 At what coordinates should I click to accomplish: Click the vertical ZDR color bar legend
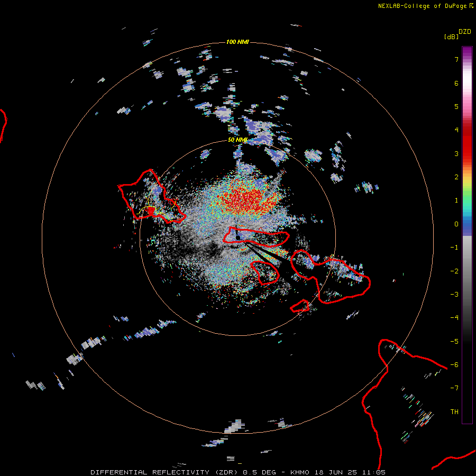[467, 235]
